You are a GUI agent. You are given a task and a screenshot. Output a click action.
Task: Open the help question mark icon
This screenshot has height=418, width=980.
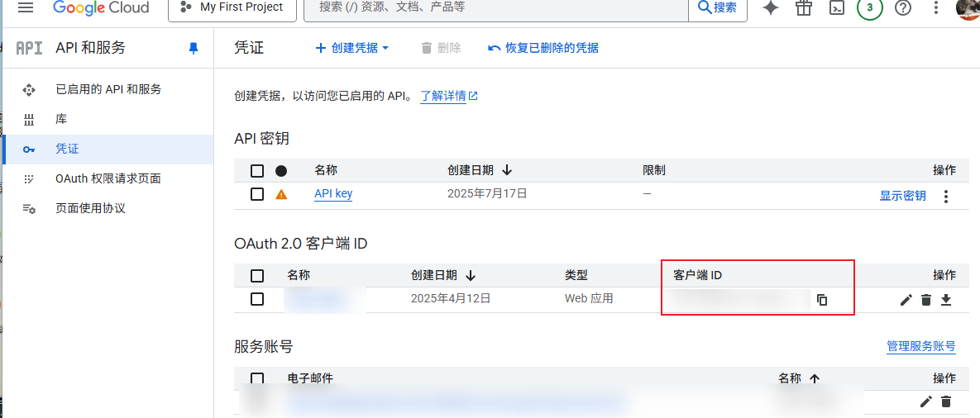tap(903, 8)
